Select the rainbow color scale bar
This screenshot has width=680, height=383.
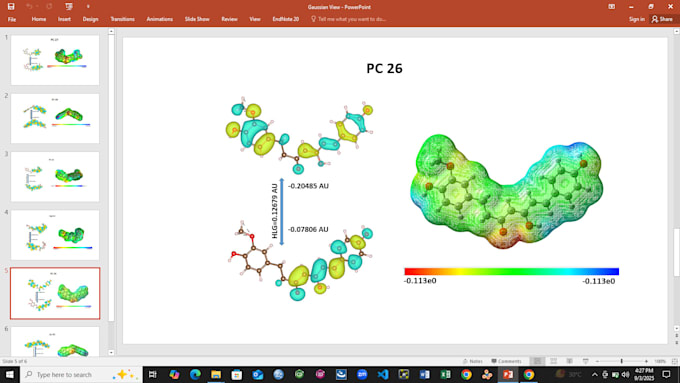512,272
